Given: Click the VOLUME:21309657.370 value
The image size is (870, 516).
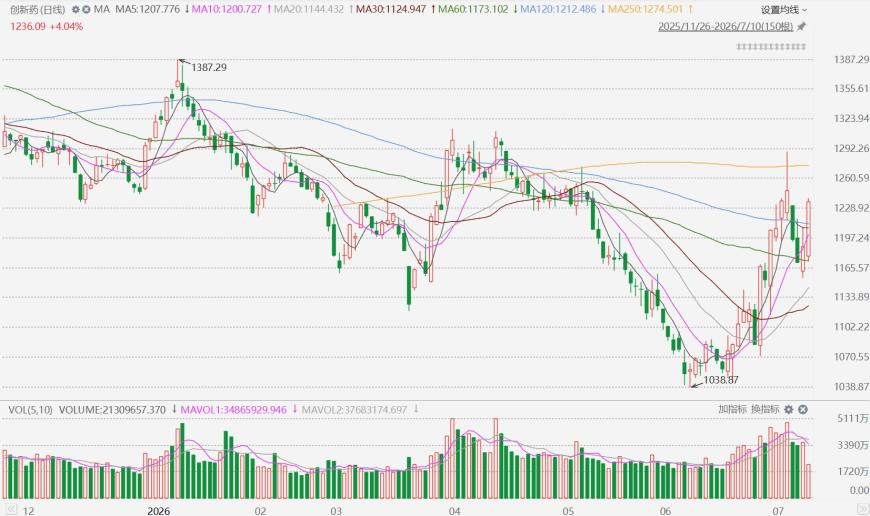Looking at the screenshot, I should pyautogui.click(x=112, y=410).
